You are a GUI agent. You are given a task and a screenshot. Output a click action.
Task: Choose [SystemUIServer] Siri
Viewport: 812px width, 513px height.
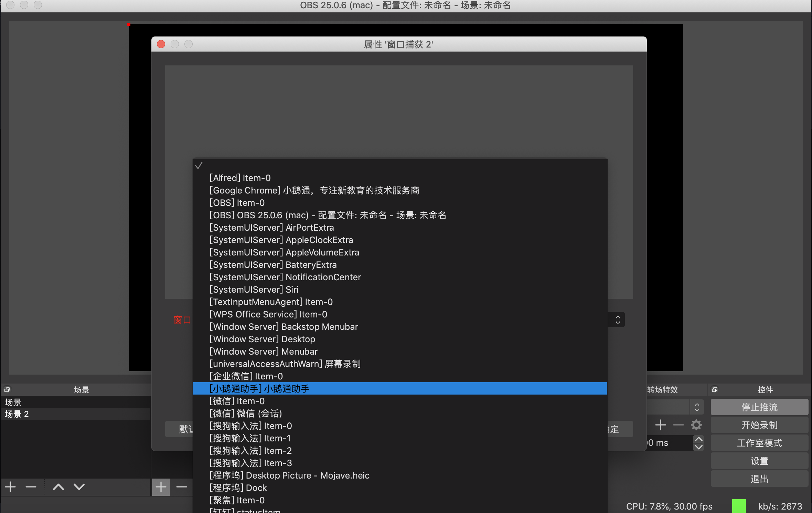pos(400,290)
